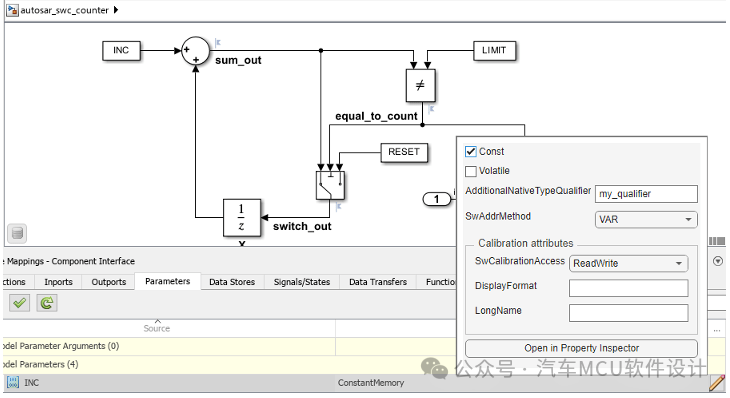Open the SwAddrMethod VAR dropdown
The width and height of the screenshot is (730, 398).
point(646,219)
